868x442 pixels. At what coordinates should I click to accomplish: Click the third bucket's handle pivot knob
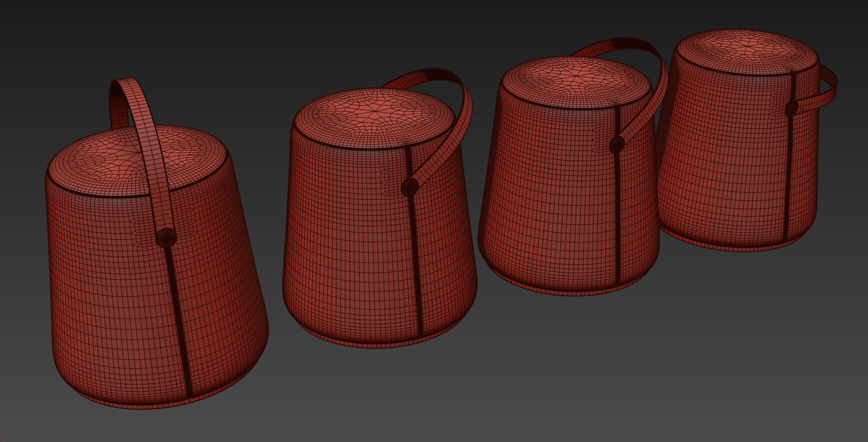tap(617, 145)
